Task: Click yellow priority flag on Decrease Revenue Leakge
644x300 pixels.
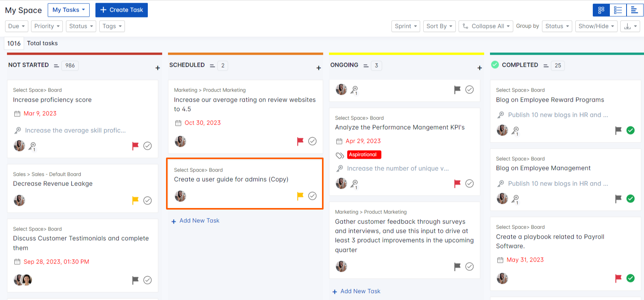Action: tap(135, 200)
